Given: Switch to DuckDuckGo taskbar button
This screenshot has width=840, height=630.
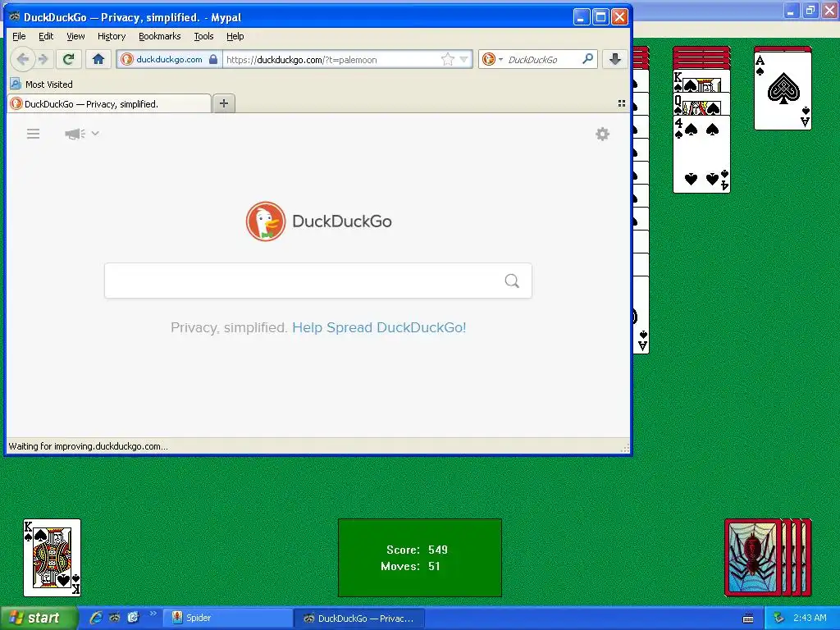Looking at the screenshot, I should click(359, 619).
